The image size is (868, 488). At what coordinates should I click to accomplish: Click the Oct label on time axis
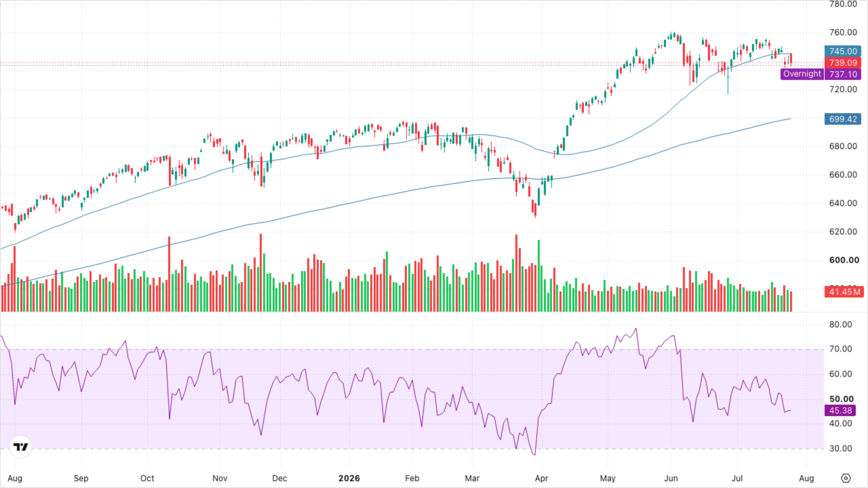pos(147,478)
